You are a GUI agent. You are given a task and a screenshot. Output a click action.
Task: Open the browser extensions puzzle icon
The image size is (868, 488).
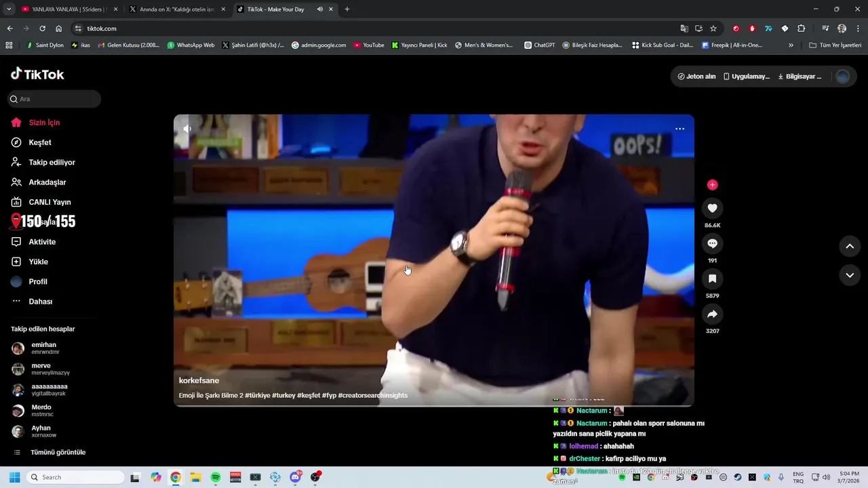pyautogui.click(x=801, y=28)
